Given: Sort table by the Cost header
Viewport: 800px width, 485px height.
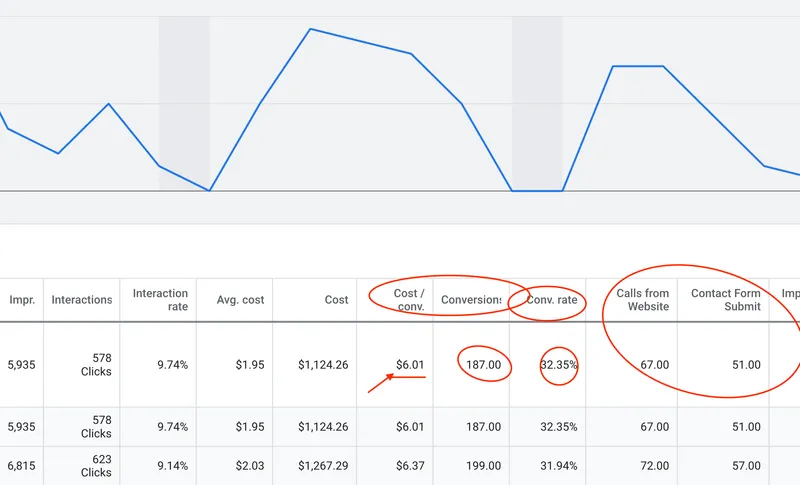Looking at the screenshot, I should pos(336,300).
